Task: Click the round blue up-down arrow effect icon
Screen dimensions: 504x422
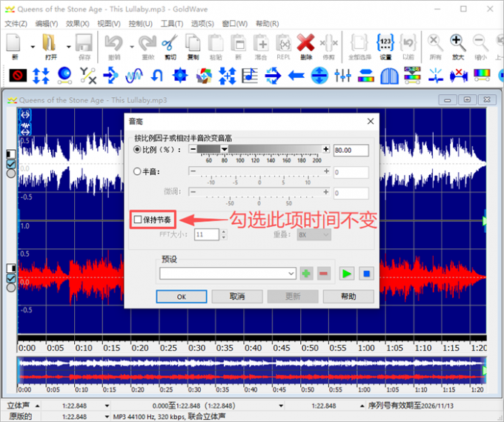Action: 319,76
